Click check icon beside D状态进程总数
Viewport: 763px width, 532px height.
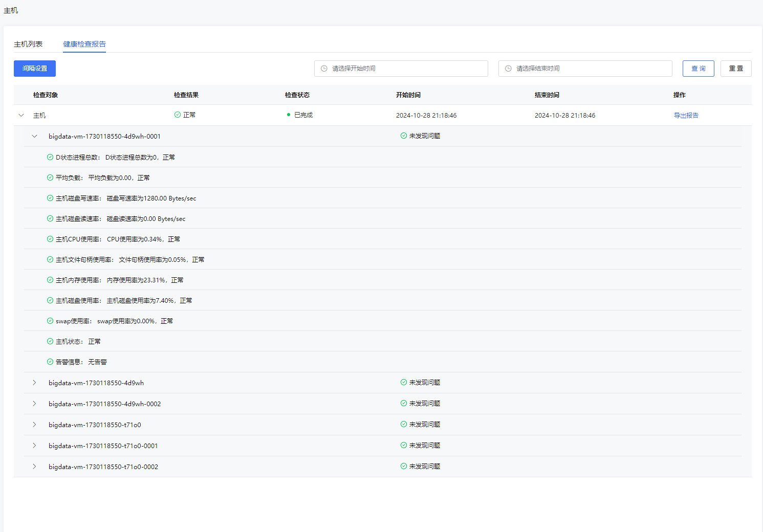pos(50,157)
